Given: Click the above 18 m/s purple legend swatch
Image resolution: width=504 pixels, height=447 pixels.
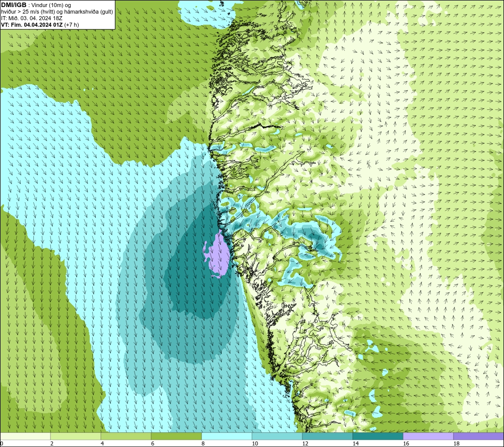Looking at the screenshot, I should (479, 436).
